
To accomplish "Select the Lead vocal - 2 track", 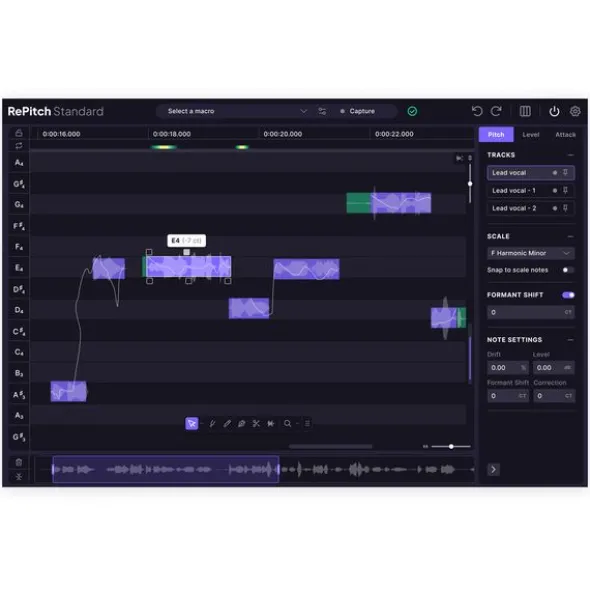I will click(x=530, y=208).
